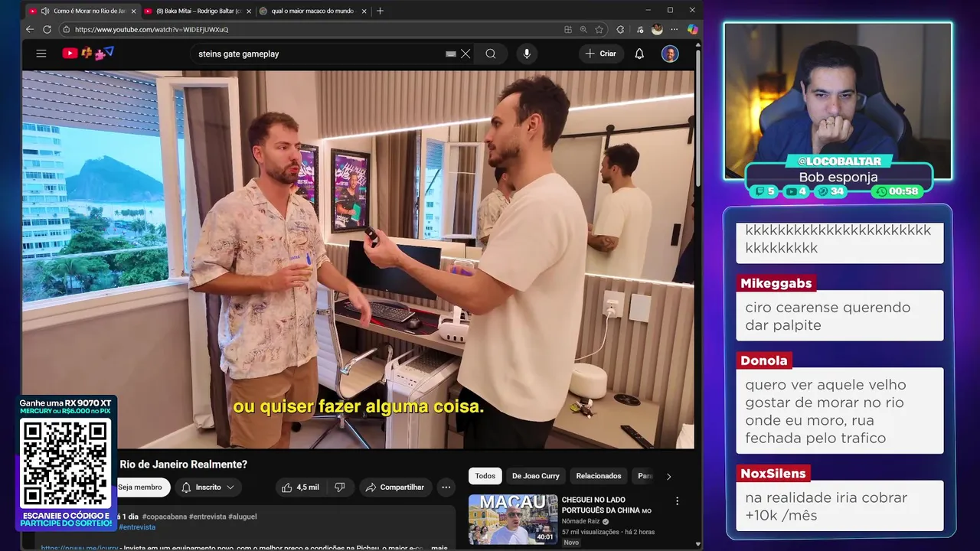
Task: Select the 'Relacionados' filter chip
Action: (x=599, y=476)
